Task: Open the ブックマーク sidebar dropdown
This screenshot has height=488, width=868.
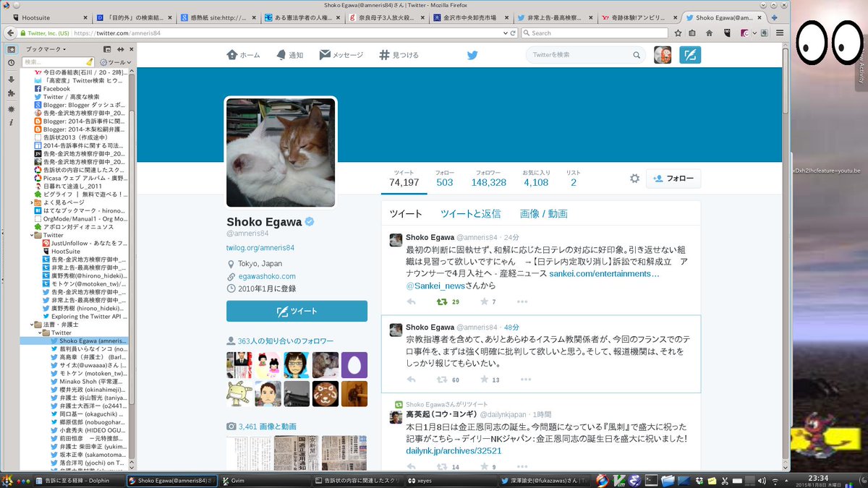Action: (x=46, y=49)
